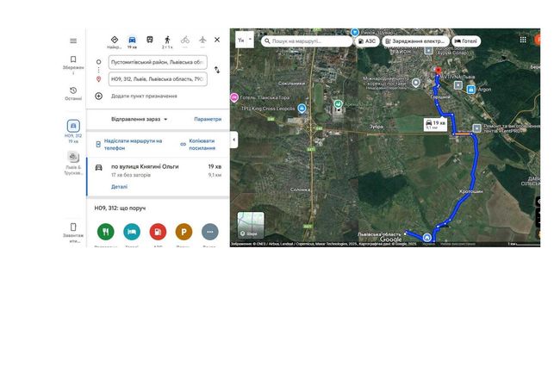
Task: Copy the route link
Action: point(198,145)
